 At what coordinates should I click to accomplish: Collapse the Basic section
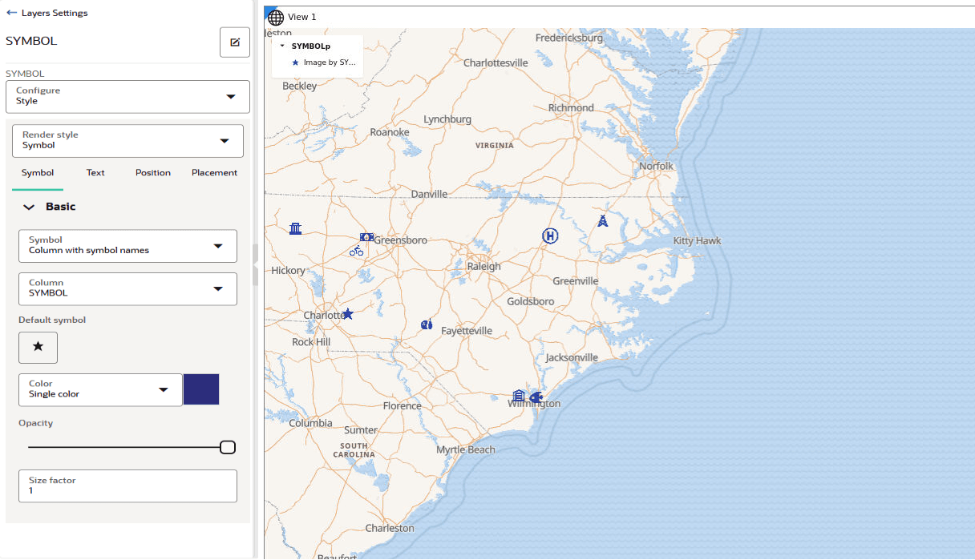point(30,207)
